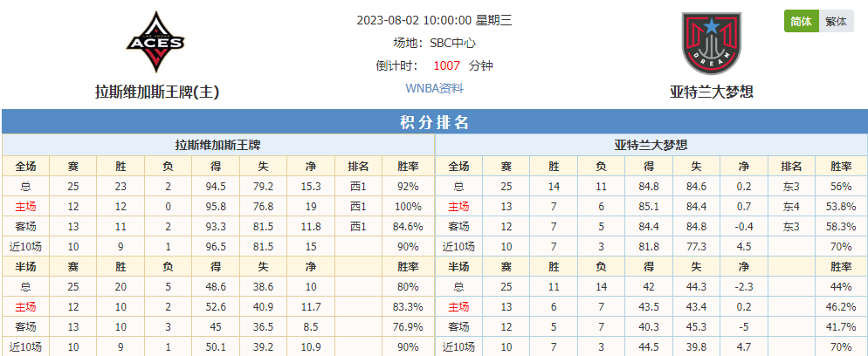Click Aces away points scored 93.3
The width and height of the screenshot is (868, 356).
(216, 227)
